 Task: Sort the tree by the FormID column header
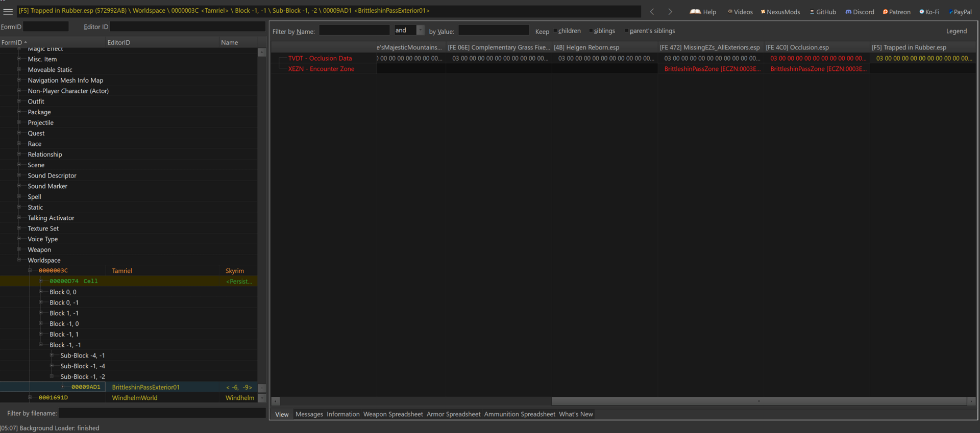click(53, 42)
